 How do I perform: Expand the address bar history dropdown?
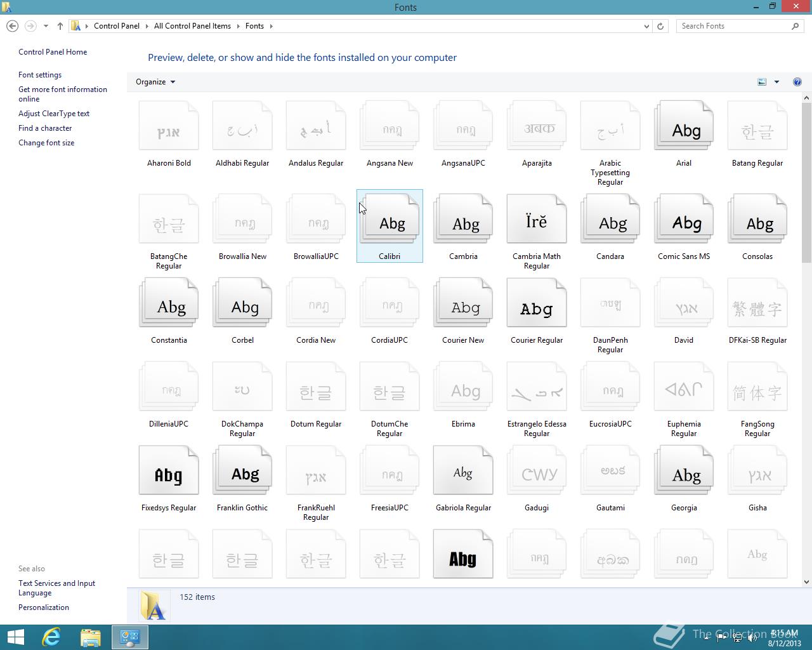point(646,26)
